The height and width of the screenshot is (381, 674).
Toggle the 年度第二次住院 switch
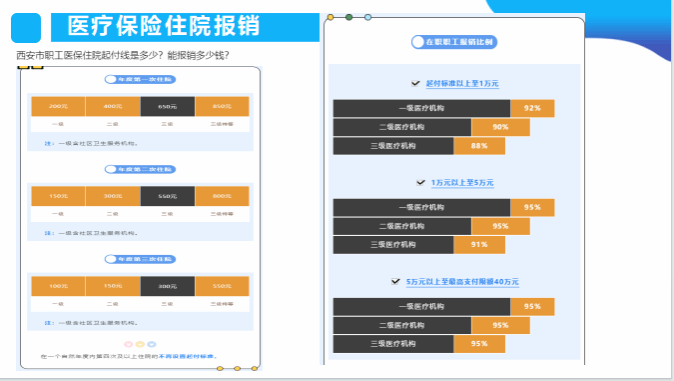coord(140,169)
